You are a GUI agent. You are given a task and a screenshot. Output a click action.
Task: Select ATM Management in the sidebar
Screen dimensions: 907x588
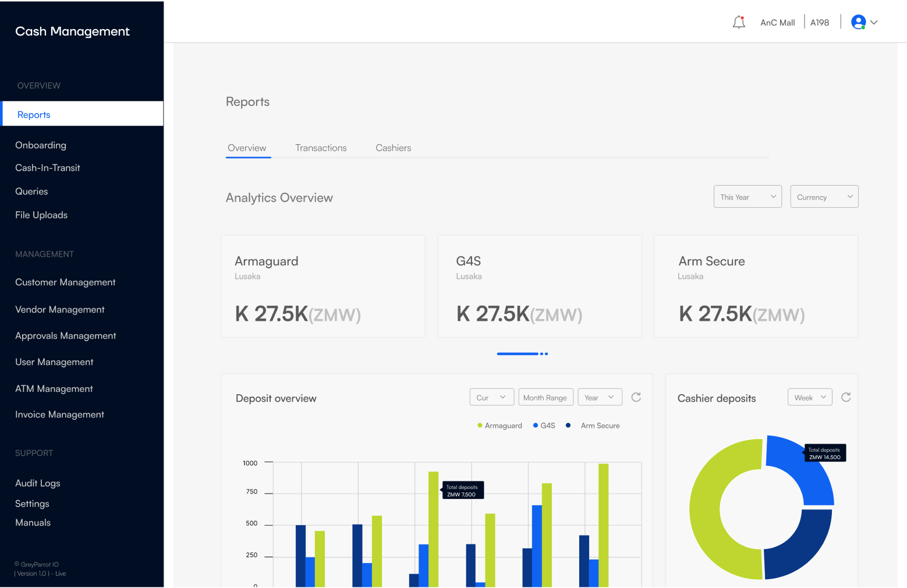[54, 388]
